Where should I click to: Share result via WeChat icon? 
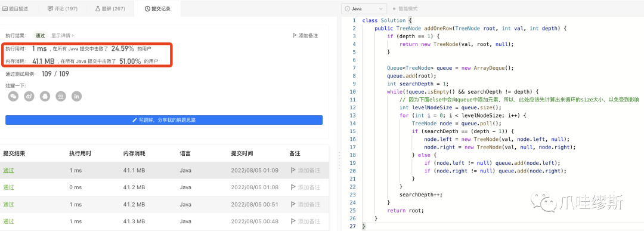pyautogui.click(x=14, y=96)
